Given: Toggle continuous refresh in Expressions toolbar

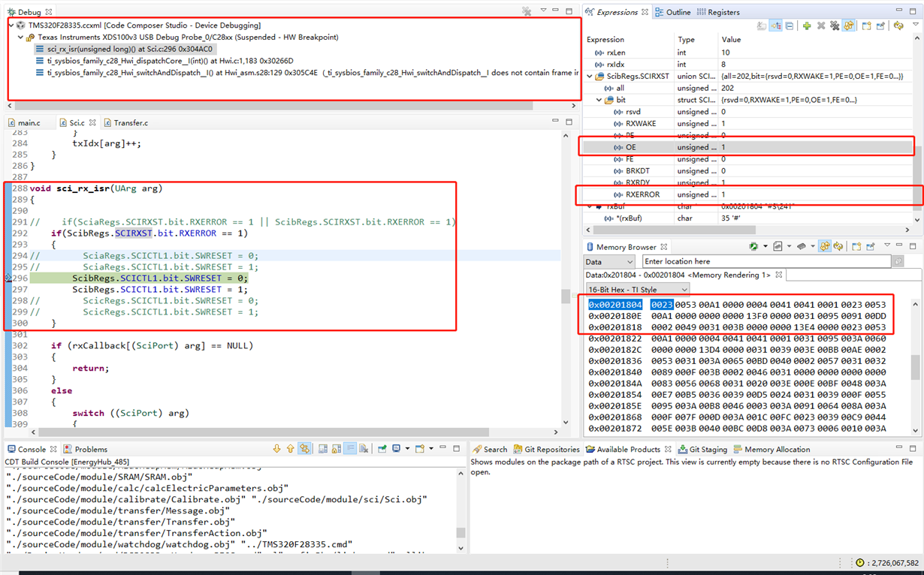Looking at the screenshot, I should point(848,26).
